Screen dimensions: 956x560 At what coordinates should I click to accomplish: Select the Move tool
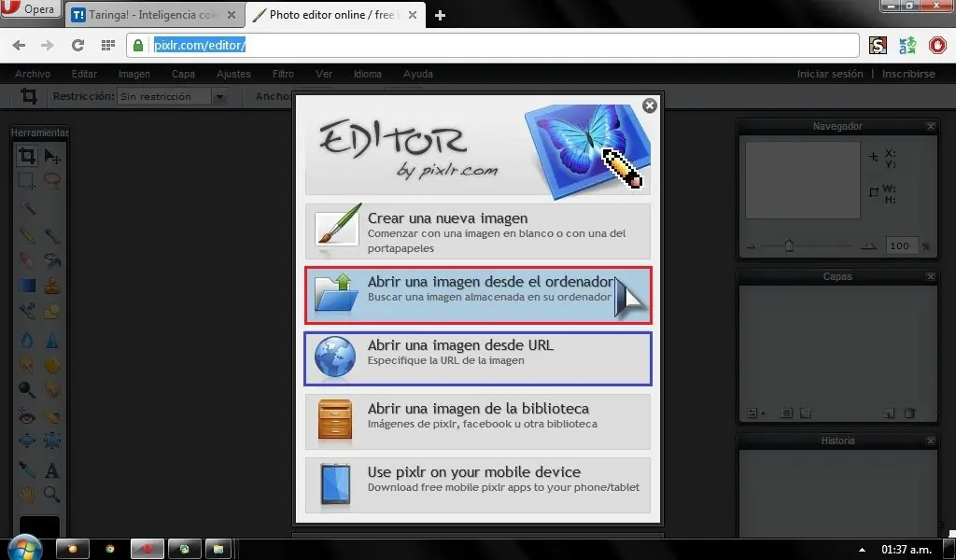[x=52, y=156]
